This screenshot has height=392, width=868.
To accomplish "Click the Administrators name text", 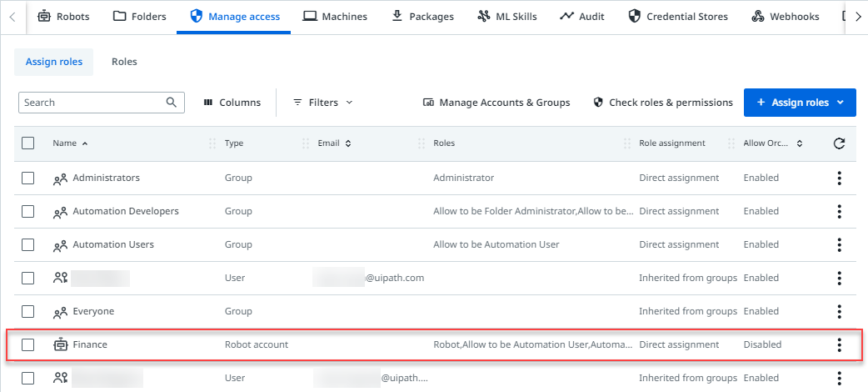I will click(x=107, y=178).
